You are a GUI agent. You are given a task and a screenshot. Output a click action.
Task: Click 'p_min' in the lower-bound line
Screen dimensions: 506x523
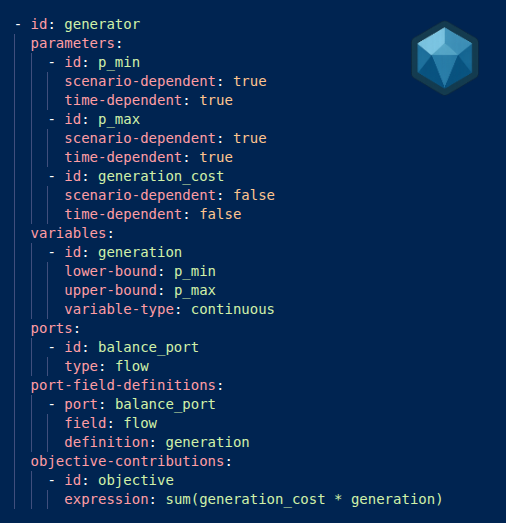click(195, 272)
